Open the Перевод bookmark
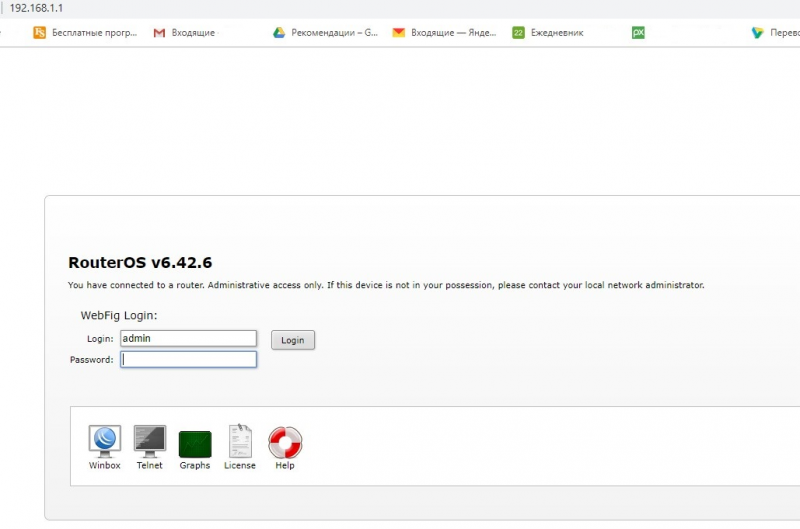This screenshot has height=529, width=800. tap(776, 33)
